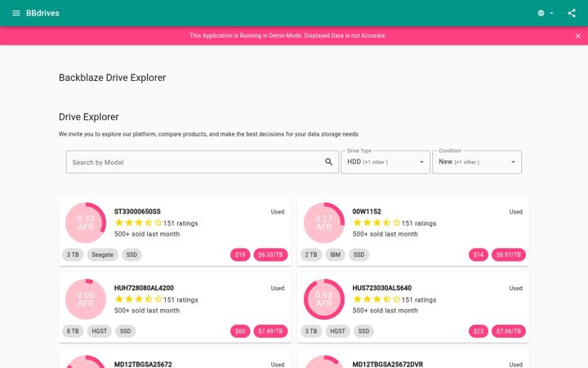Click the share icon in header
The width and height of the screenshot is (588, 368).
572,13
